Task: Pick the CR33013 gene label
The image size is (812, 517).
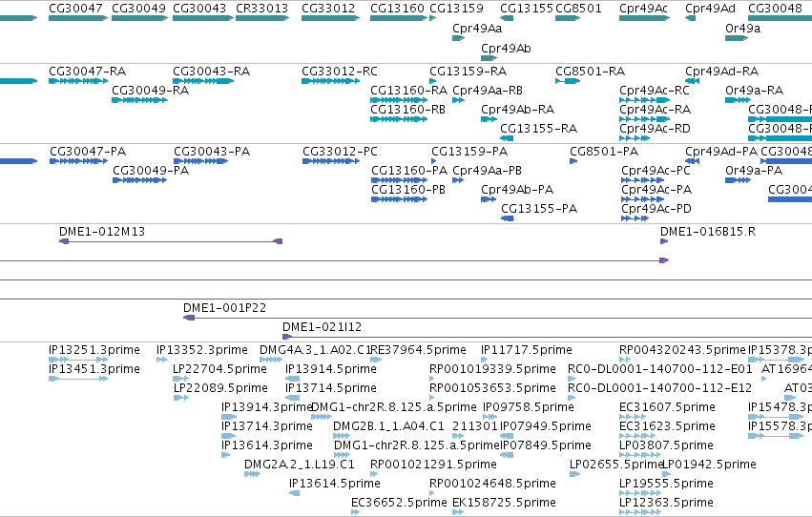Action: tap(262, 9)
